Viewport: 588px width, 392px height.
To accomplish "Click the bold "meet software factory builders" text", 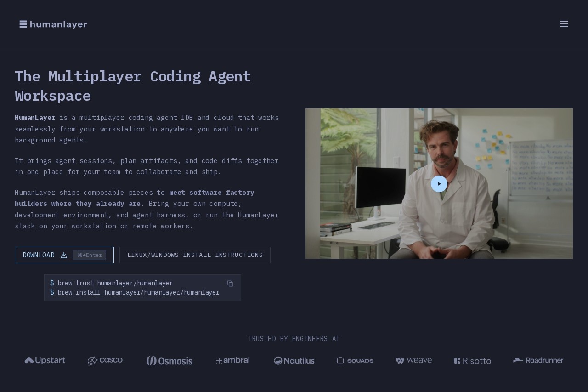I will [x=135, y=198].
